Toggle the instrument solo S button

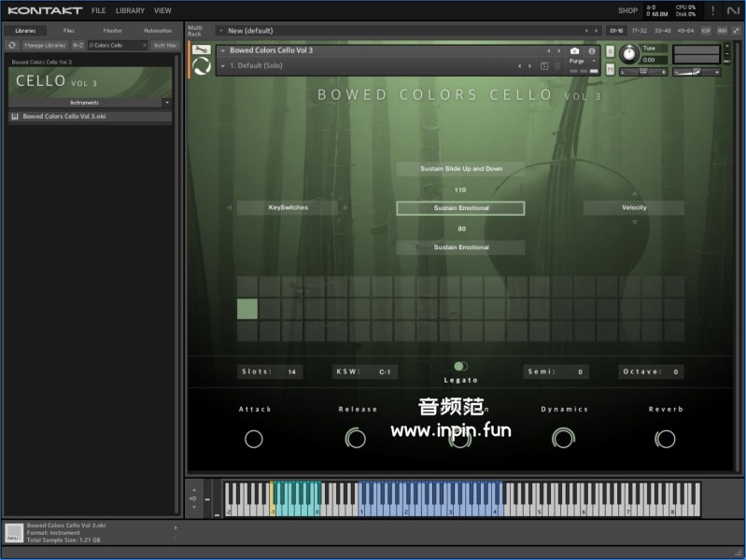(x=610, y=51)
